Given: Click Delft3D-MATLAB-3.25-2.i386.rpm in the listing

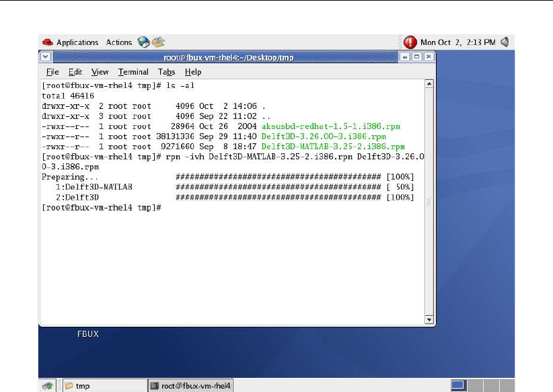Looking at the screenshot, I should tap(333, 147).
